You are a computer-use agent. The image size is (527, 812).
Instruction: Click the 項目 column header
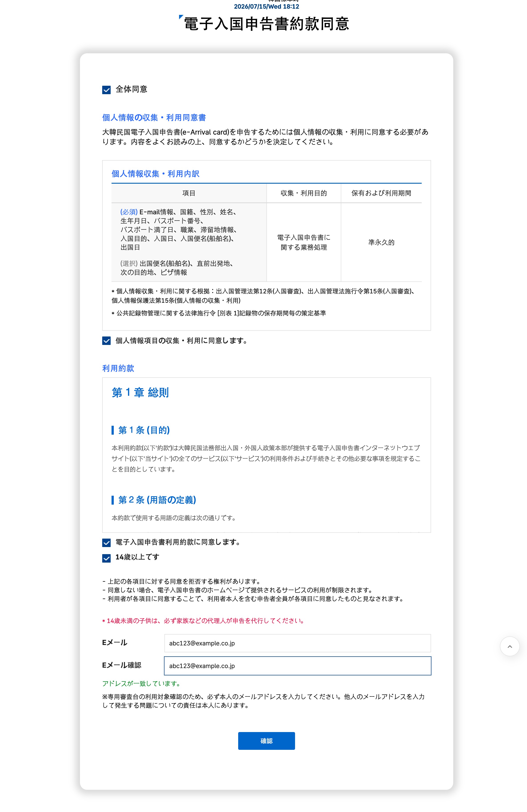[x=189, y=193]
